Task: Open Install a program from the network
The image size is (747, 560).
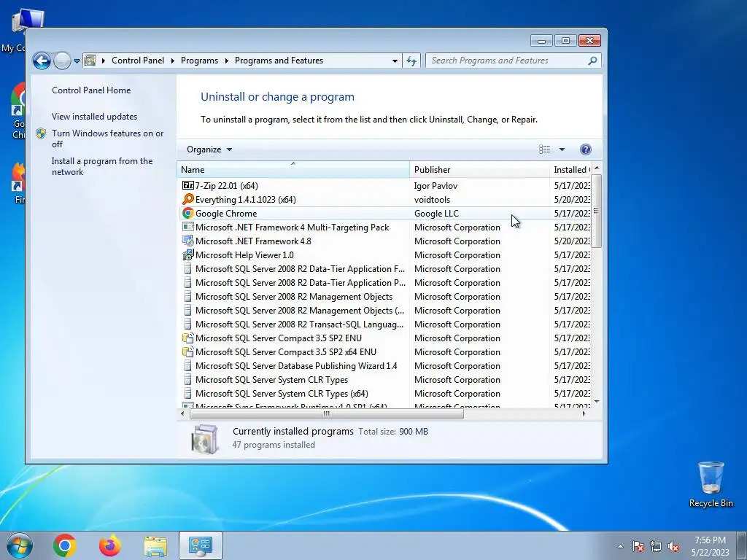Action: point(102,166)
